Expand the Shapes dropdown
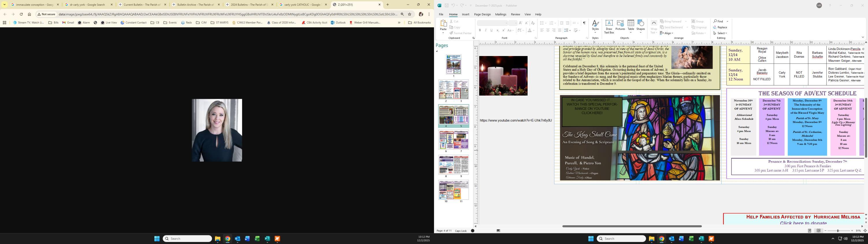868x244 pixels. coord(641,33)
